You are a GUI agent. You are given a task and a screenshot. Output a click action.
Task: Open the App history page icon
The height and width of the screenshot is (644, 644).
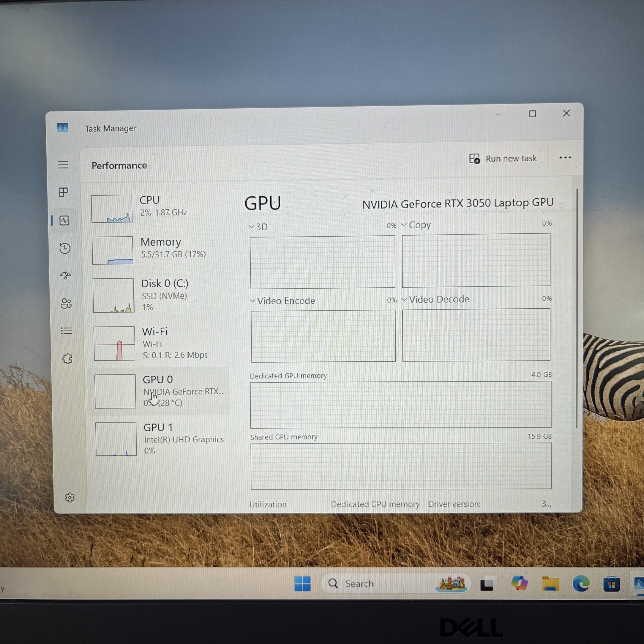click(65, 248)
